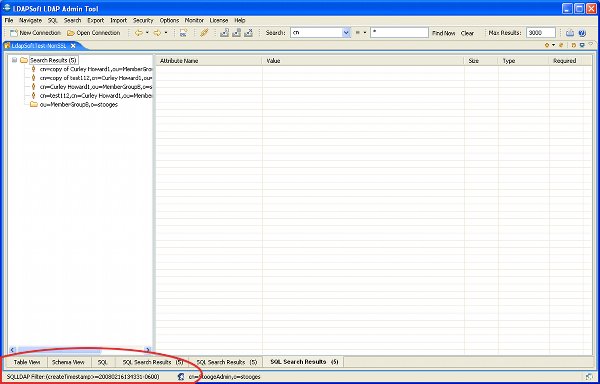The width and height of the screenshot is (600, 384).
Task: Open the License menu
Action: click(219, 20)
